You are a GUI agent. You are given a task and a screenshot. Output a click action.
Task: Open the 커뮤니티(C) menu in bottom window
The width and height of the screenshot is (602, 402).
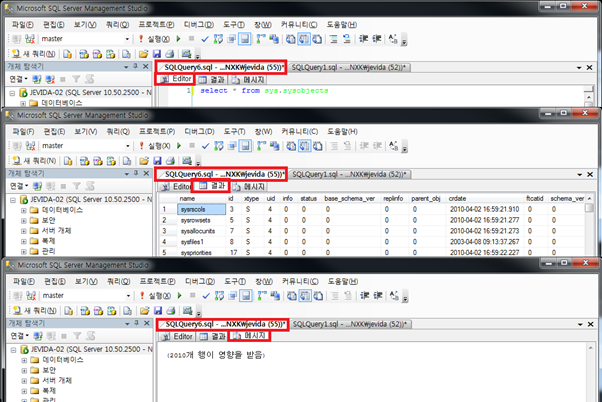click(x=300, y=281)
